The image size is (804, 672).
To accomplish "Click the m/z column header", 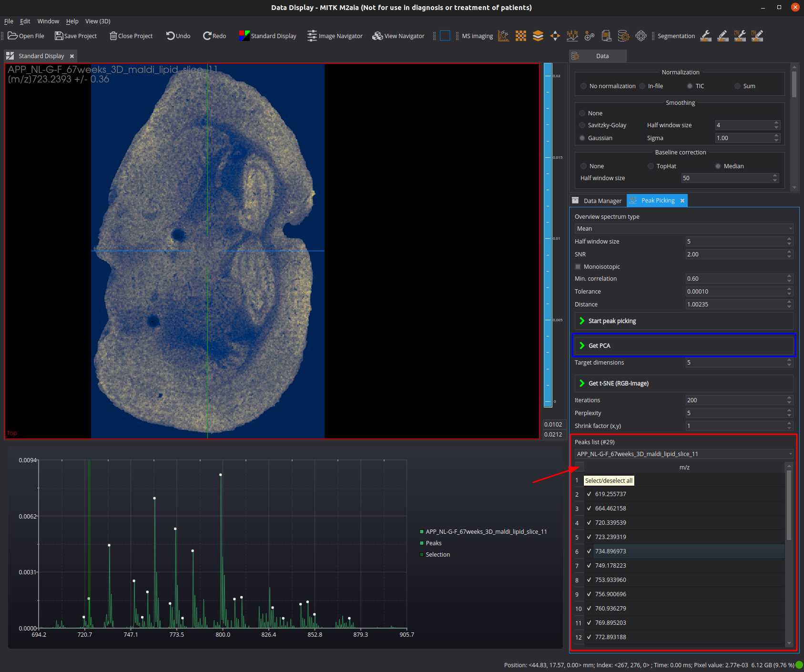I will tap(684, 467).
